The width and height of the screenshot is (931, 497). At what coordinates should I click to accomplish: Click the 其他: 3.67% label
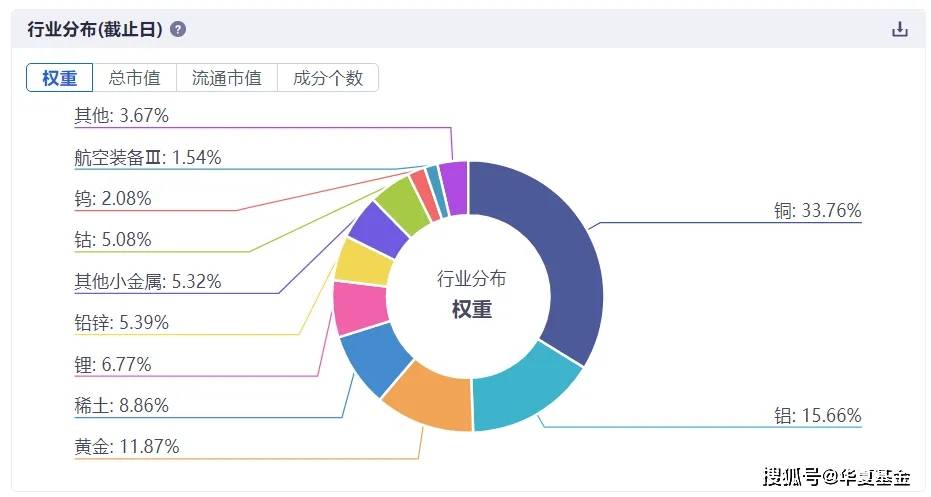tap(122, 116)
